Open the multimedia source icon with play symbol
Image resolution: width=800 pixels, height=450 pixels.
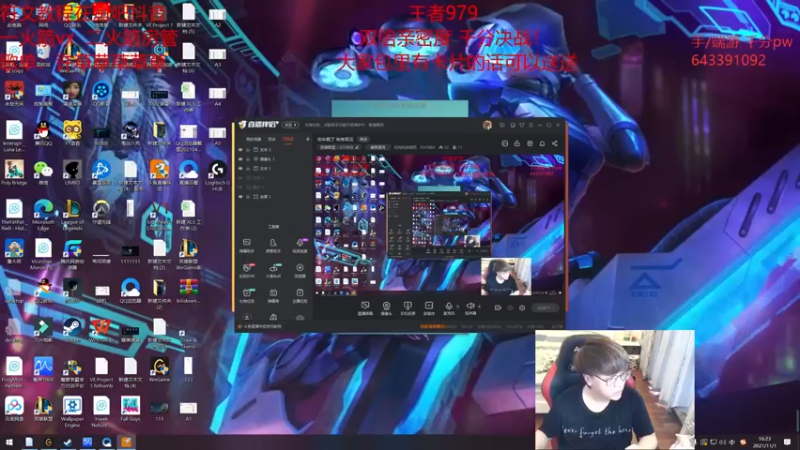(429, 308)
